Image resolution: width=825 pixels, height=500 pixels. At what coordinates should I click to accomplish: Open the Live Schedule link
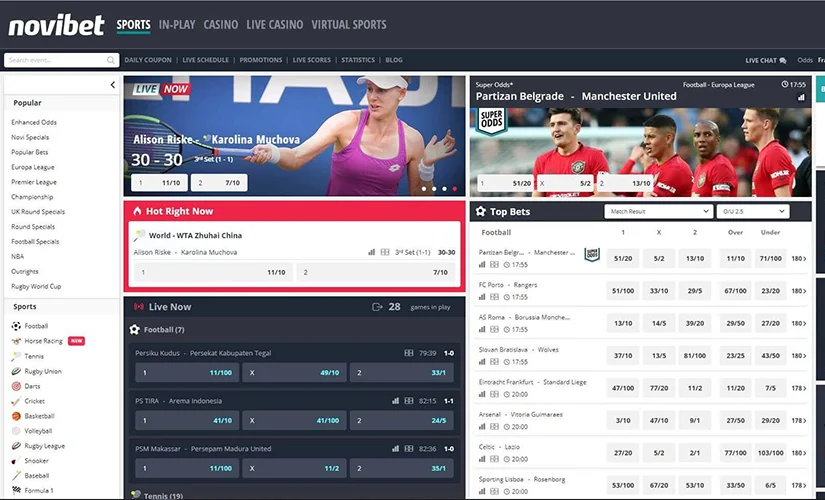pos(205,60)
